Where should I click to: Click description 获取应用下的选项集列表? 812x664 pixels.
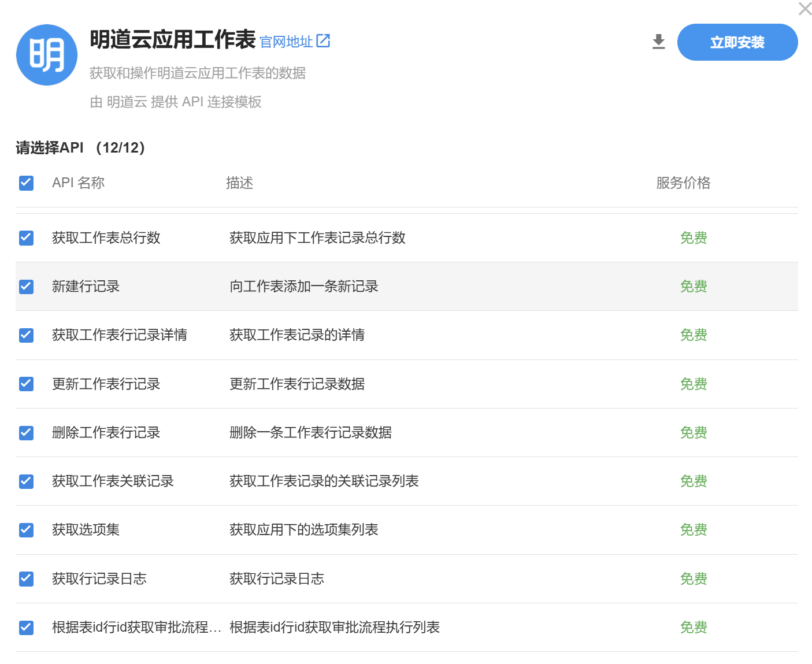[x=304, y=529]
